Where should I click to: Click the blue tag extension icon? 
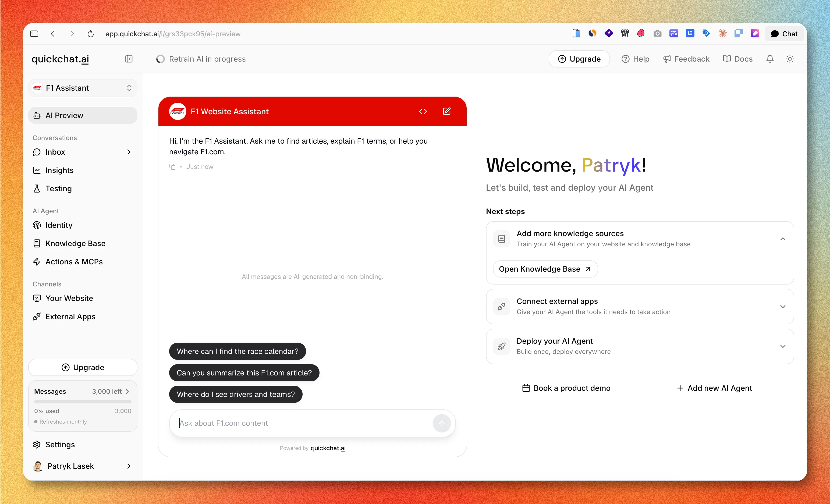(706, 33)
